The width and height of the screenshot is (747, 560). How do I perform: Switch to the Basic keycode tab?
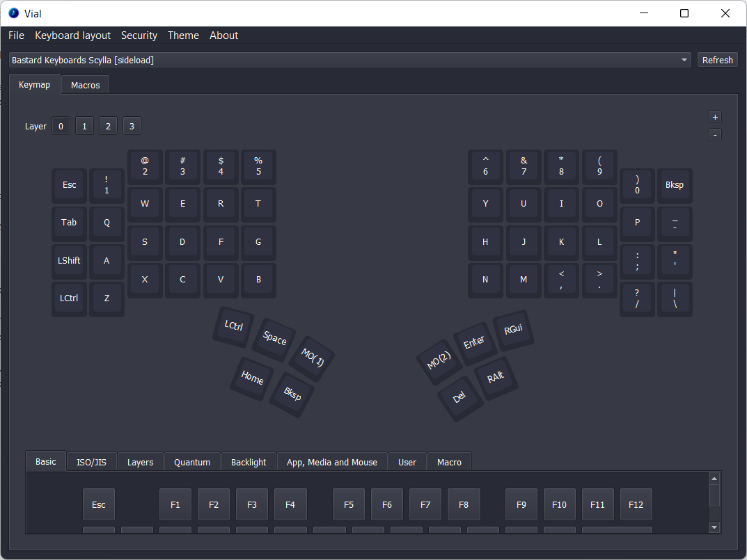click(x=46, y=461)
